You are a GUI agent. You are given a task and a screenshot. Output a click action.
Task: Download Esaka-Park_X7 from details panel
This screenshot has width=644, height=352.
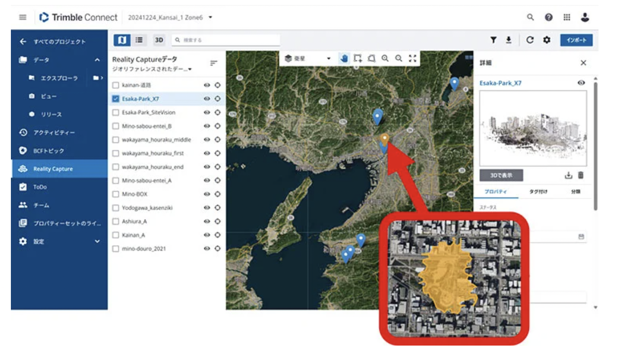pos(568,175)
